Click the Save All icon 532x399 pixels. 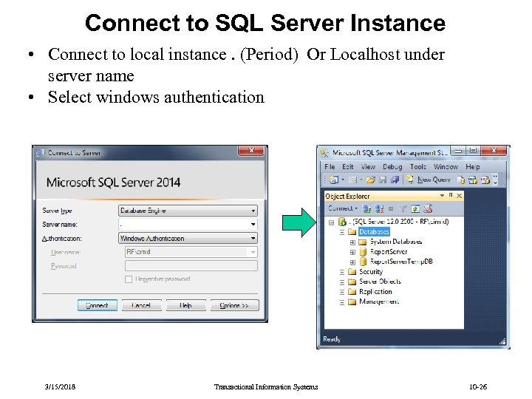[x=395, y=180]
